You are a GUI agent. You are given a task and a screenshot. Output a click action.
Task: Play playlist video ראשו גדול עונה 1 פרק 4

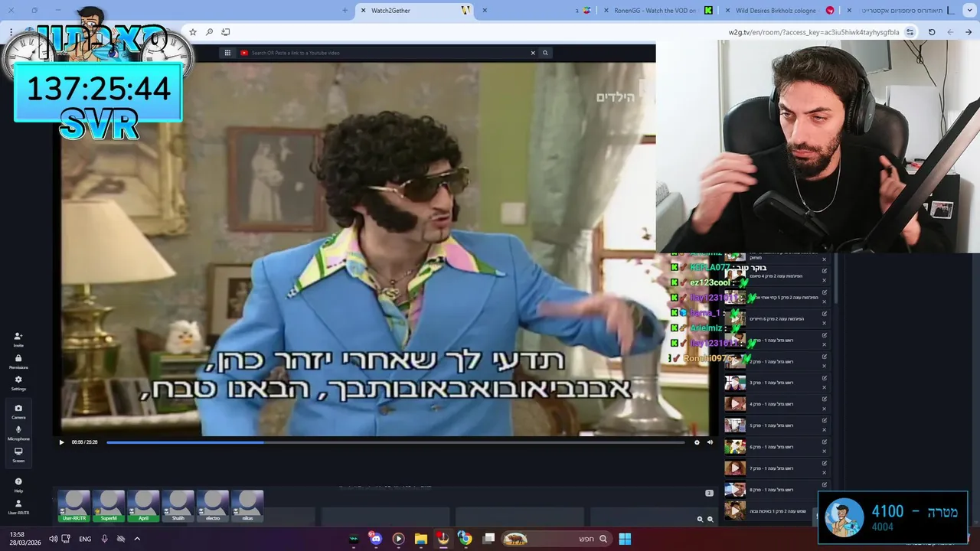click(735, 404)
